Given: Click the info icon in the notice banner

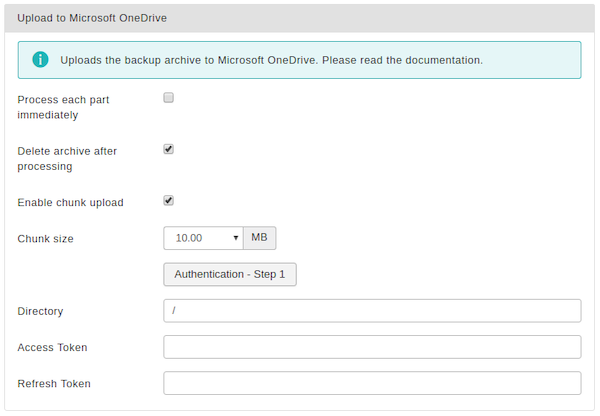Looking at the screenshot, I should tap(40, 60).
